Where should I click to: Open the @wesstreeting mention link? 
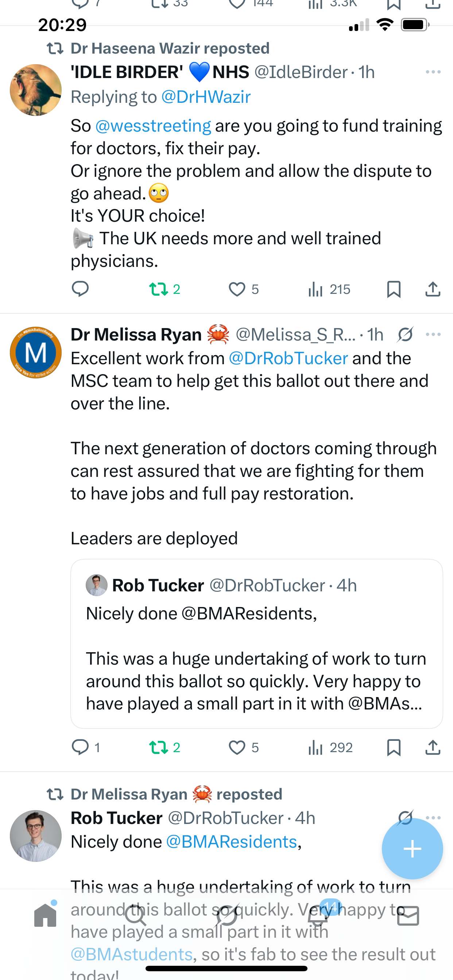point(153,126)
